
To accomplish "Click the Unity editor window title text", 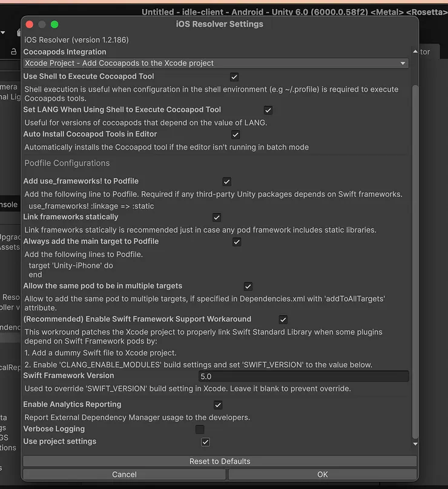I will coord(294,12).
